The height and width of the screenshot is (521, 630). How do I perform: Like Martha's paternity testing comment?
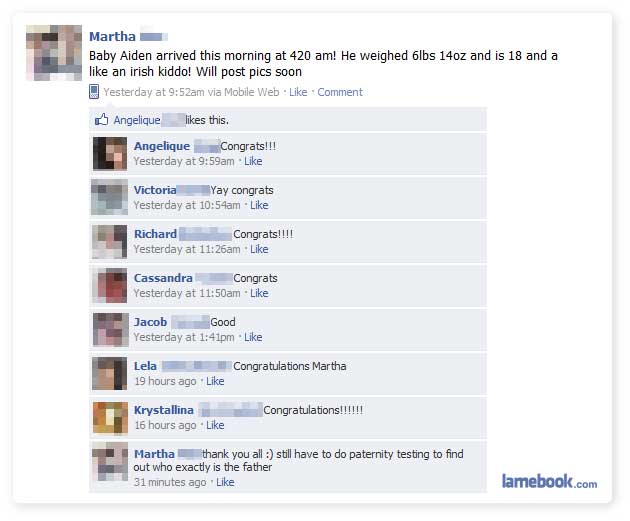(225, 482)
